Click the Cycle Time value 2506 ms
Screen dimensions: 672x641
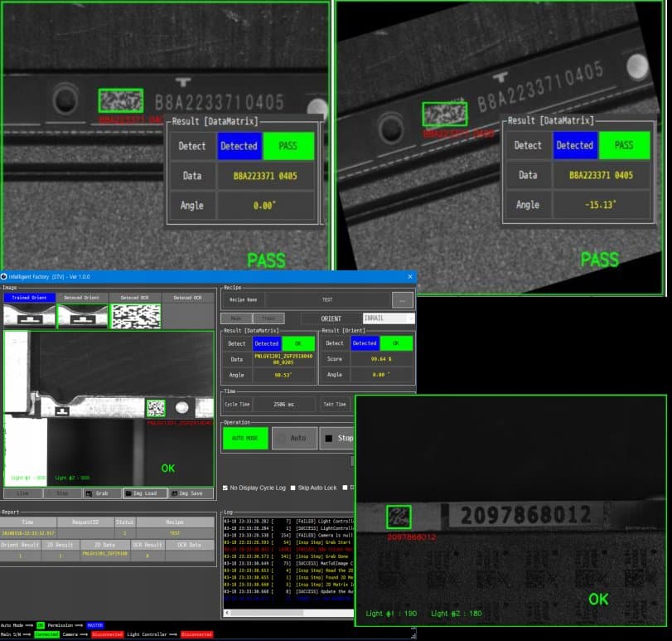click(283, 405)
